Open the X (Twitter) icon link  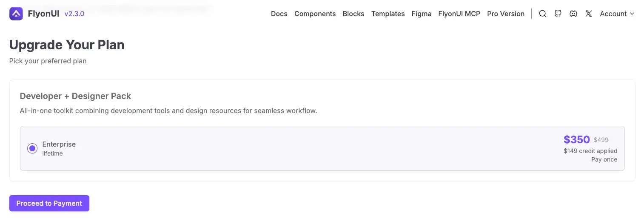[x=589, y=14]
